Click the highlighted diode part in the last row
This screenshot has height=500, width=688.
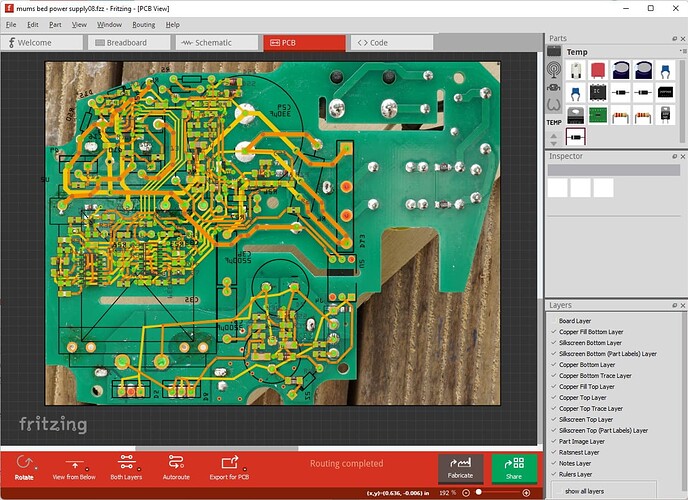tap(575, 137)
